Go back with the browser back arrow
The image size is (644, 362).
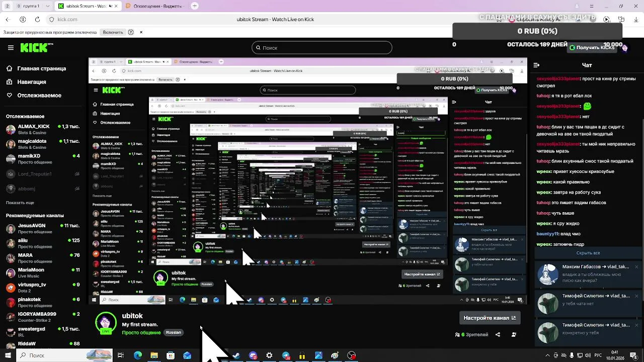8,19
